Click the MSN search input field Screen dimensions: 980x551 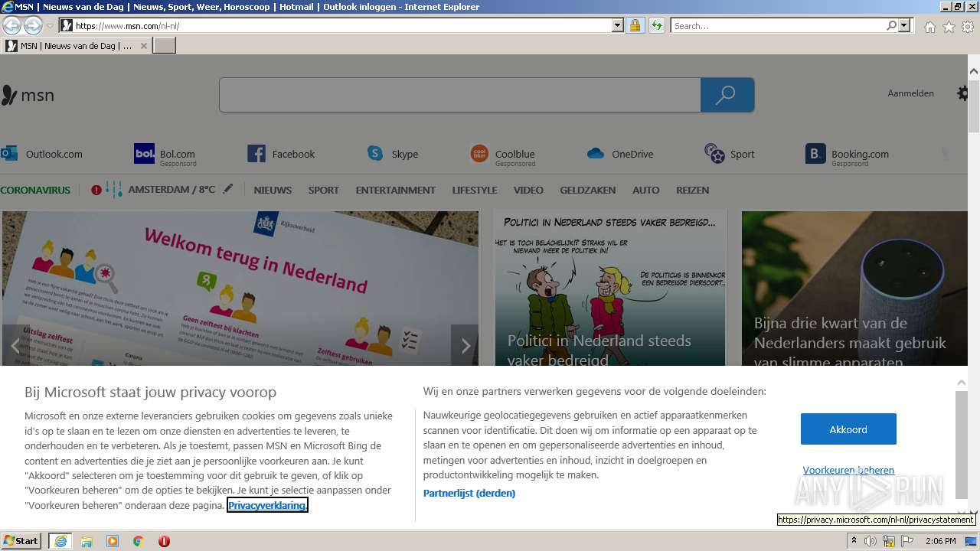(459, 95)
